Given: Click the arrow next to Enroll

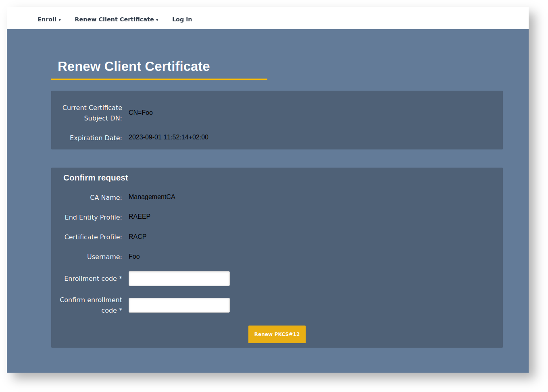Looking at the screenshot, I should click(x=60, y=20).
